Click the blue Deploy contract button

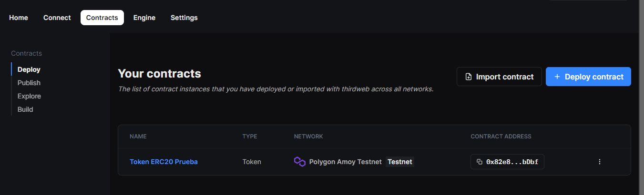pos(588,77)
